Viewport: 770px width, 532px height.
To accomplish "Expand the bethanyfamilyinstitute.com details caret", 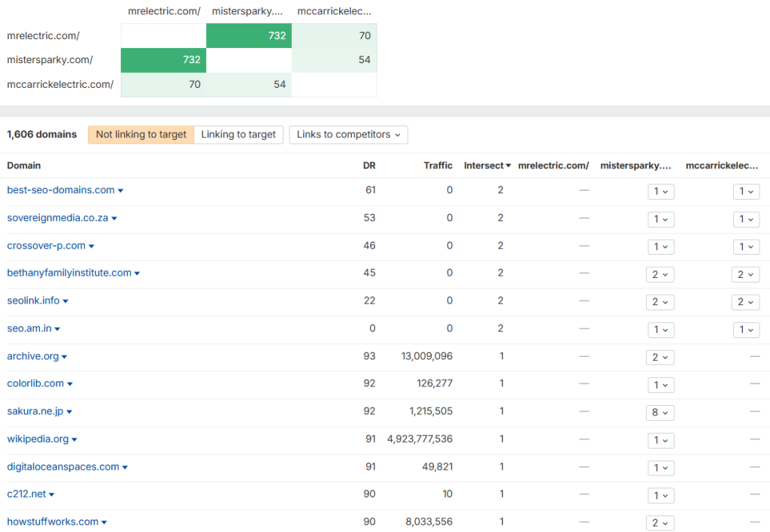I will click(x=137, y=274).
